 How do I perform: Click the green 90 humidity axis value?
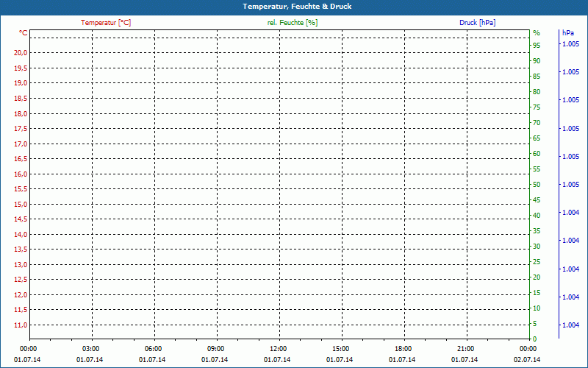[x=537, y=61]
